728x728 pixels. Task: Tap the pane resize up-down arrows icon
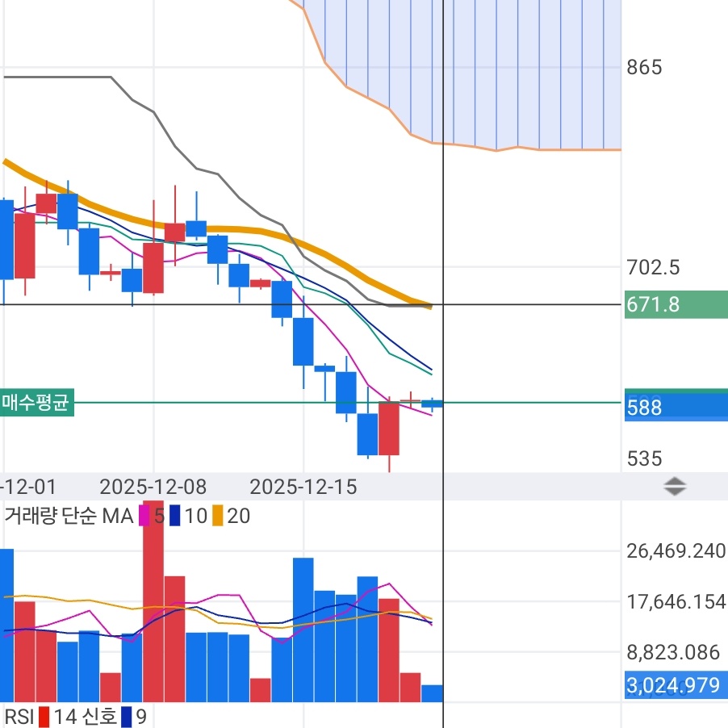675,487
